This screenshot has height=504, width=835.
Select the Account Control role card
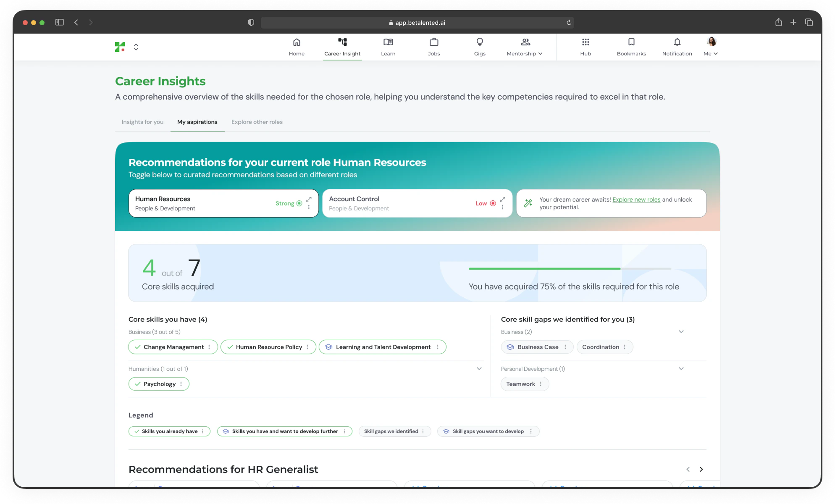417,203
